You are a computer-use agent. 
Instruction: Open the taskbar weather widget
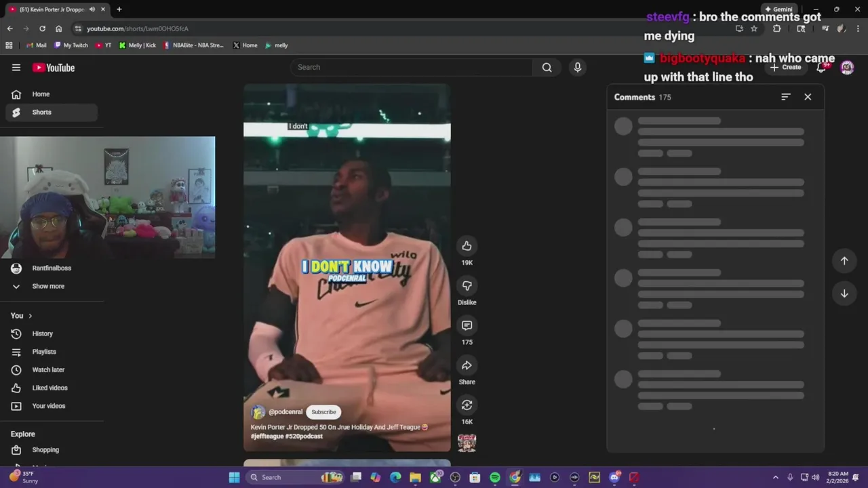coord(23,477)
